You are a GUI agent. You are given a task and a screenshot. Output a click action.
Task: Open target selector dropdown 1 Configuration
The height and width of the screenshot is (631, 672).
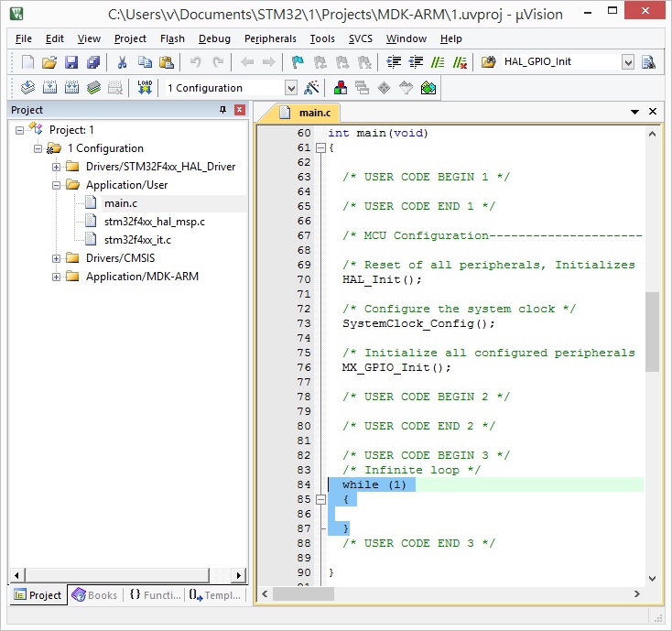291,88
